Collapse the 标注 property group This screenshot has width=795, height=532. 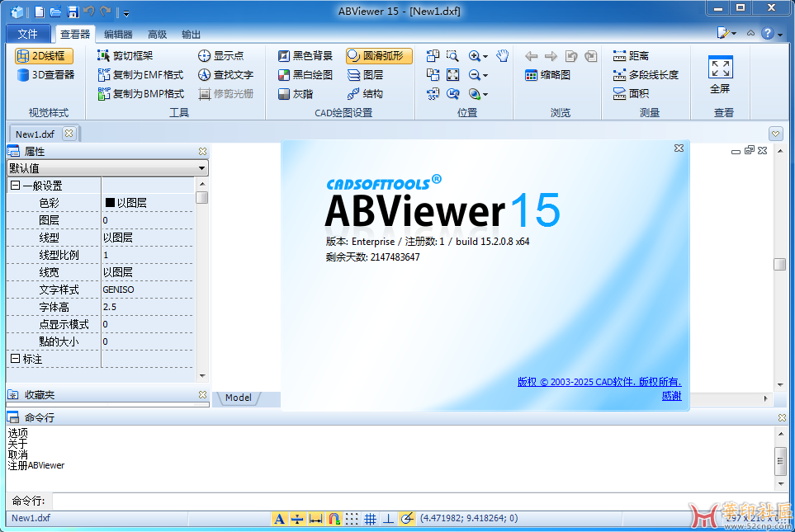(15, 359)
